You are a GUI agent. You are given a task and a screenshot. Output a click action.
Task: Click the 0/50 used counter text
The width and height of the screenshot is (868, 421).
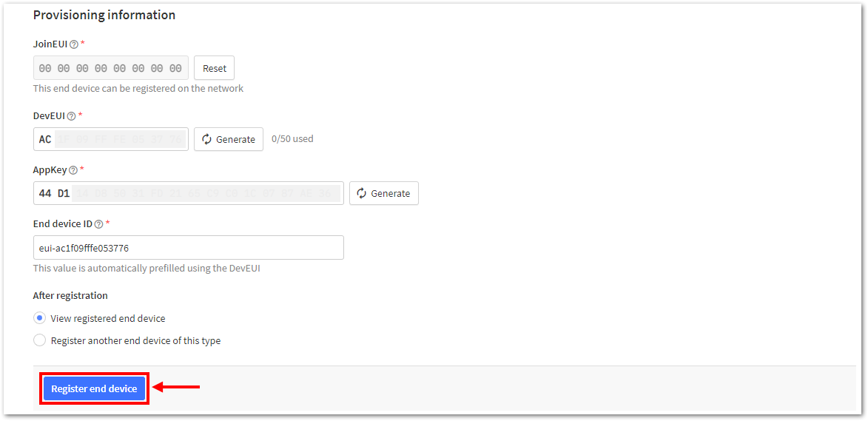292,138
